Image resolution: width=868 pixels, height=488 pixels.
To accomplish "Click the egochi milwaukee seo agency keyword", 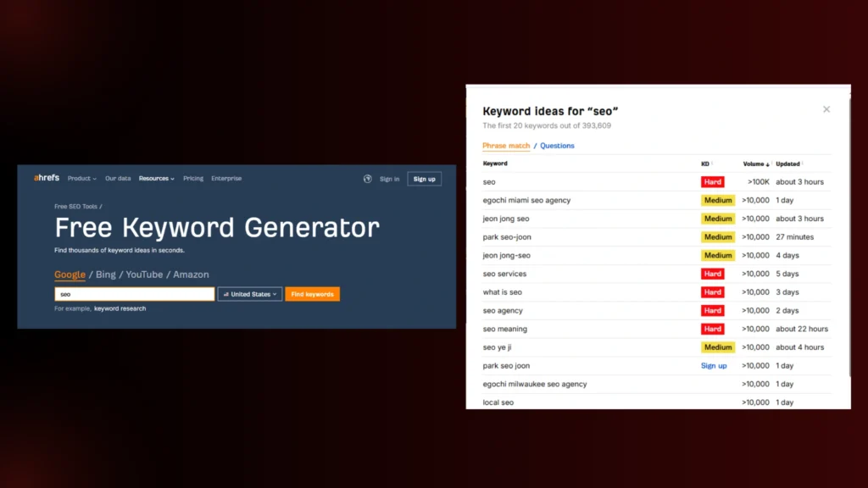I will tap(535, 384).
